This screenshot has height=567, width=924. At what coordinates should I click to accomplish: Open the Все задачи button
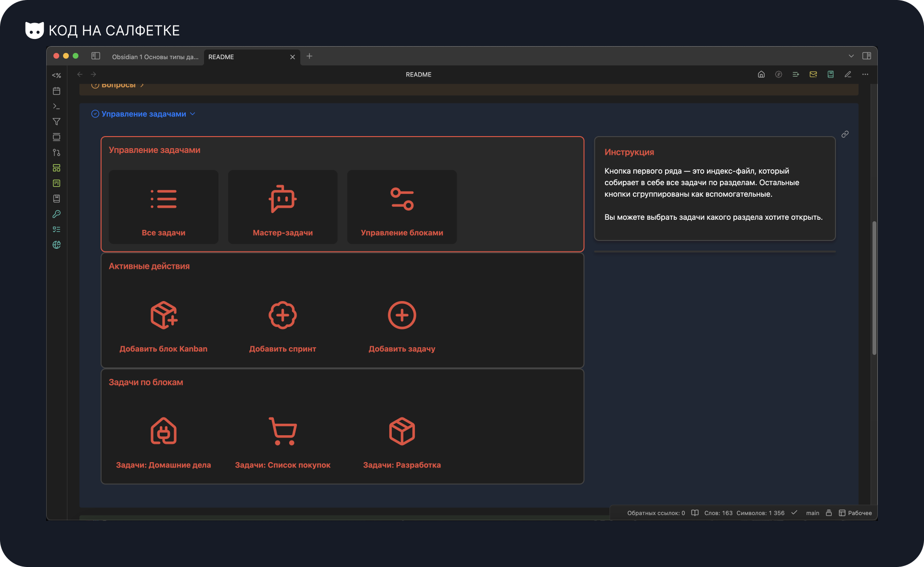[164, 207]
